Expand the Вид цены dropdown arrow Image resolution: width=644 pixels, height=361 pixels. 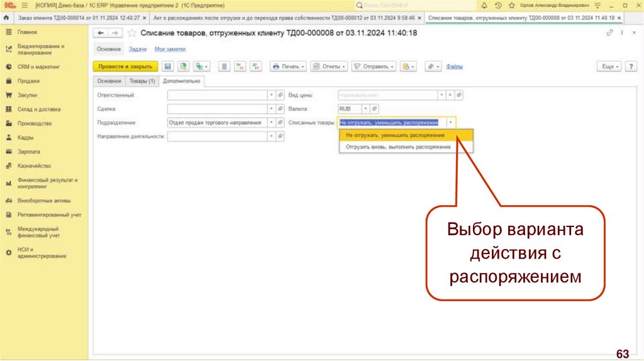(x=441, y=95)
